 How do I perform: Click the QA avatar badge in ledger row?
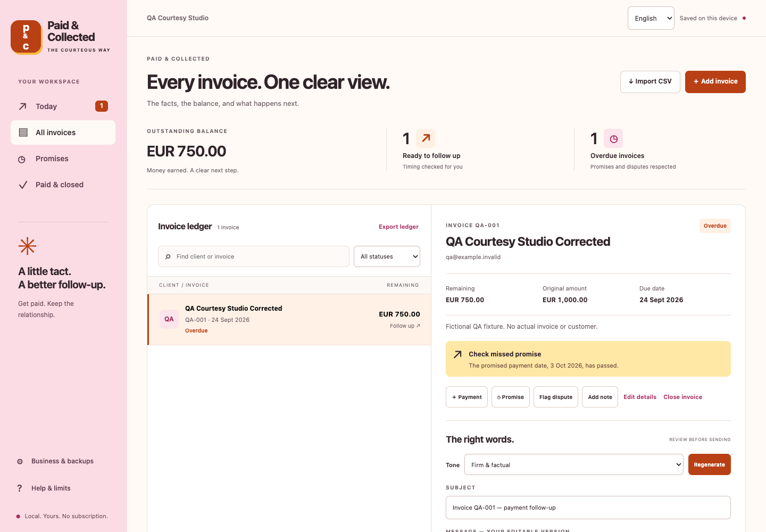169,319
